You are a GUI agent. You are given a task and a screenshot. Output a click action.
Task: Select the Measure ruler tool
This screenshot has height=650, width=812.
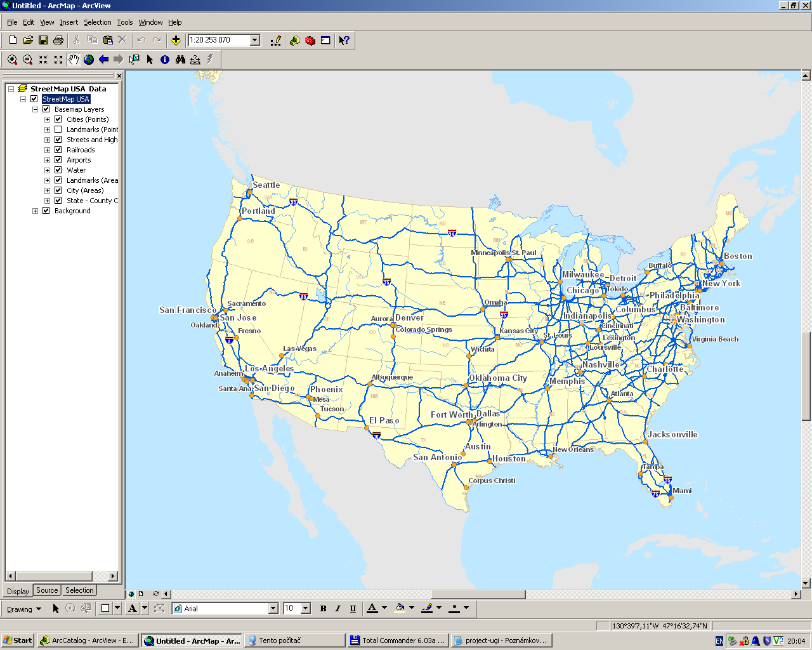(195, 59)
